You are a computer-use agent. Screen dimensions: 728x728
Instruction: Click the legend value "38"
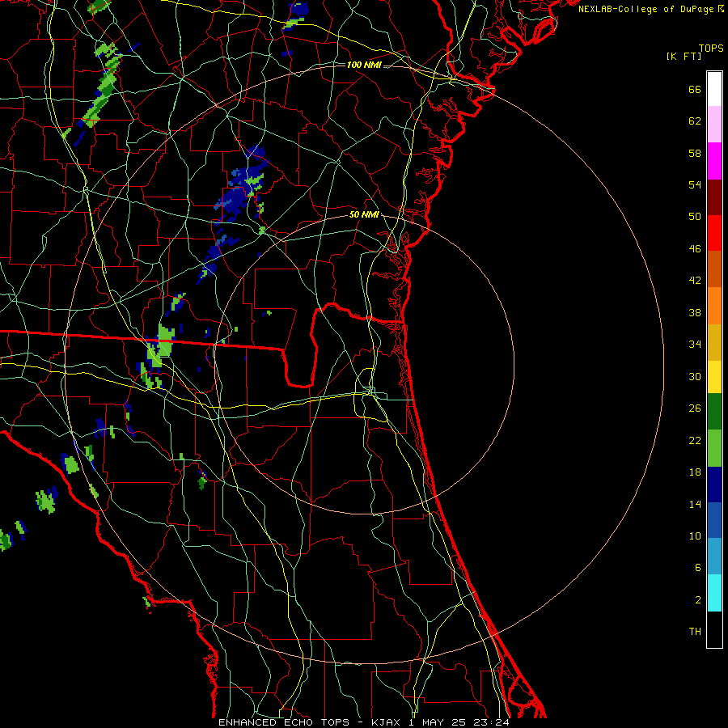tap(695, 313)
